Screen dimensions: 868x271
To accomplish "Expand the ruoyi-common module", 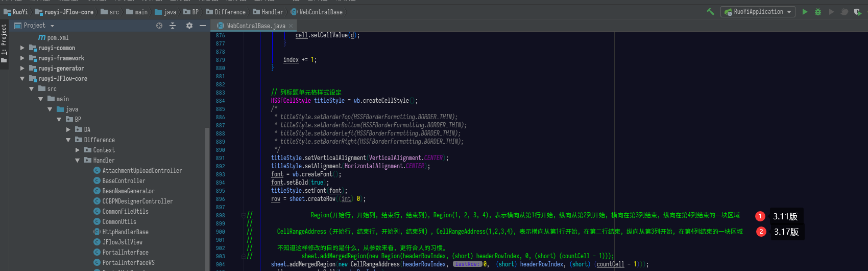I will coord(22,48).
